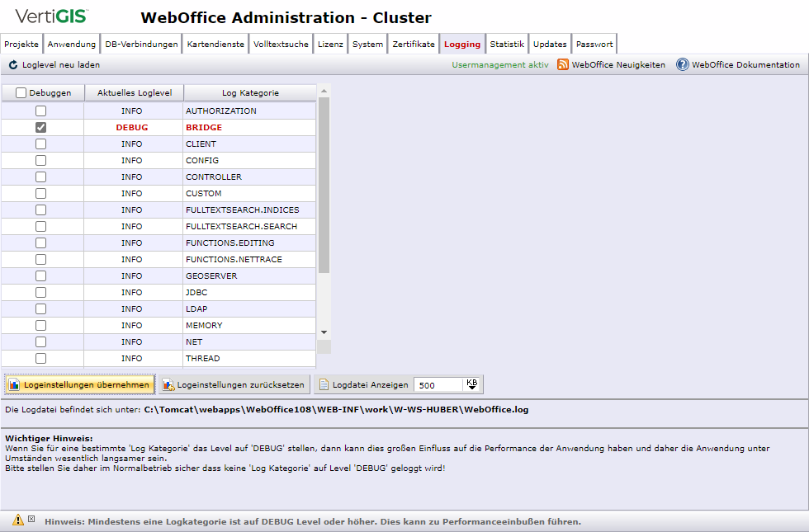Check the JDBC debug checkbox
Screen dimensions: 809x532
[x=40, y=292]
